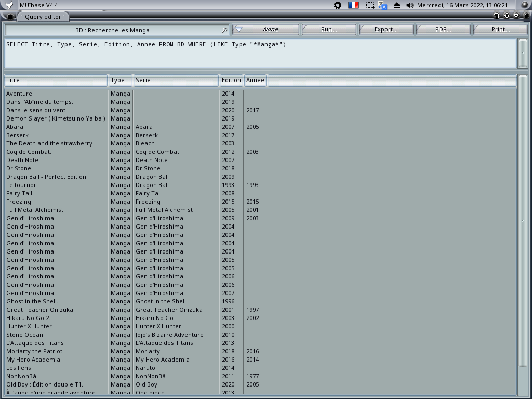This screenshot has height=399, width=532.
Task: Select the row titled Aventure
Action: point(260,94)
